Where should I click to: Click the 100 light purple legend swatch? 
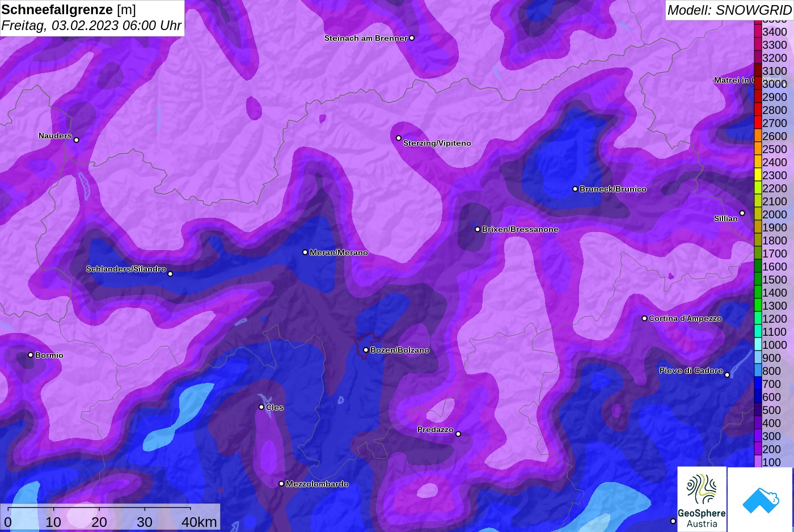[x=758, y=462]
